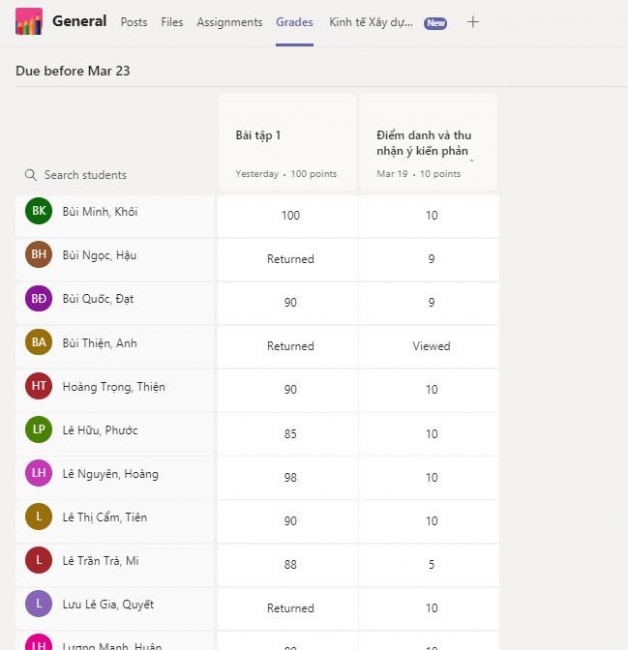Open the Kinh tế Xây dựng tab
The height and width of the screenshot is (650, 628).
click(x=370, y=22)
